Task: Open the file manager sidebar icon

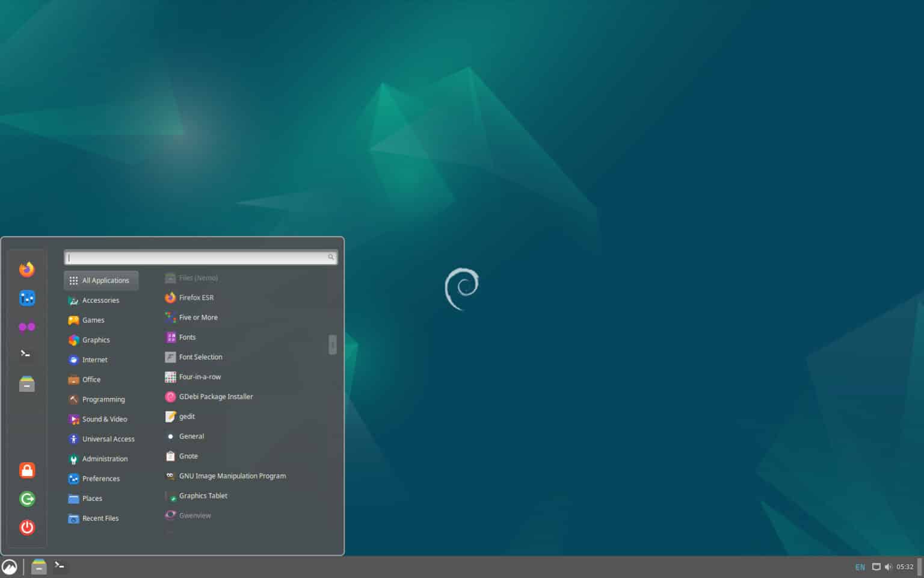Action: click(26, 384)
